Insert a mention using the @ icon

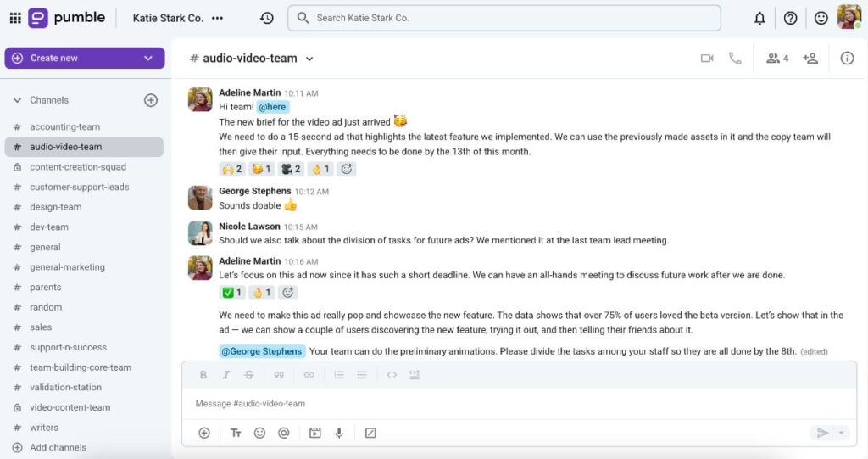284,433
